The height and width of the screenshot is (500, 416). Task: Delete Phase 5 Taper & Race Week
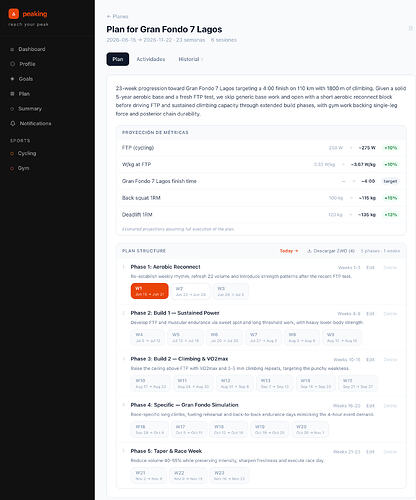coord(390,452)
